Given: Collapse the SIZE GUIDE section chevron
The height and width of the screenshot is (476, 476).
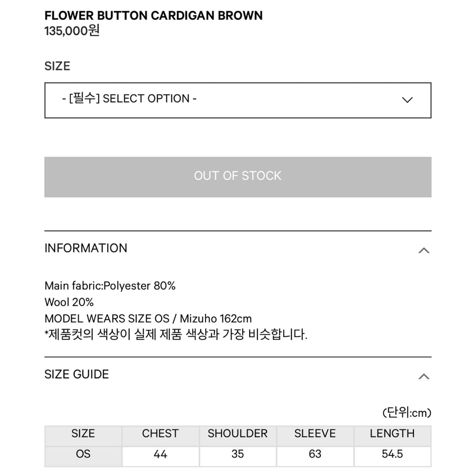Looking at the screenshot, I should [x=424, y=377].
